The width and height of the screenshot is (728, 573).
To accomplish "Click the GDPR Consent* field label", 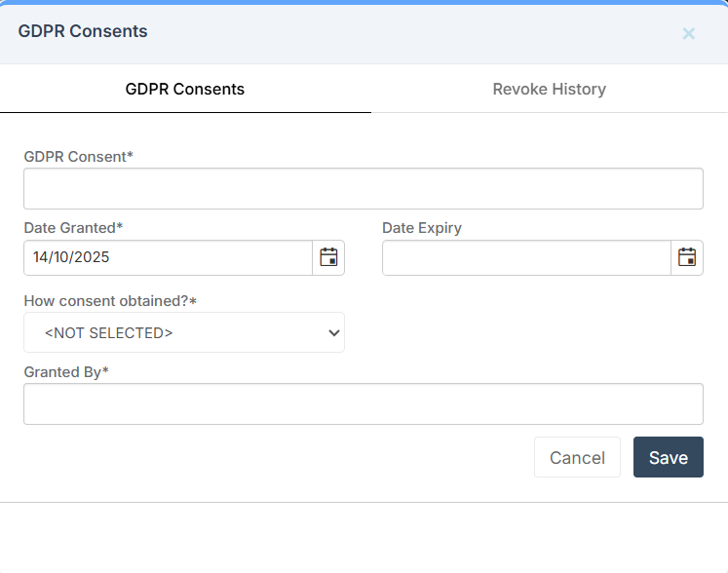I will [x=78, y=156].
